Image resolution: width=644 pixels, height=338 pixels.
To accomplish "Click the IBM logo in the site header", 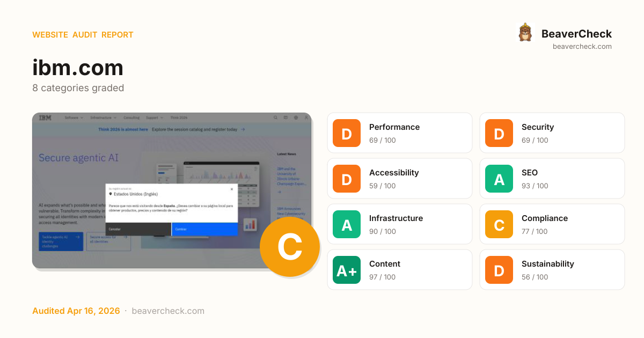I will point(45,117).
